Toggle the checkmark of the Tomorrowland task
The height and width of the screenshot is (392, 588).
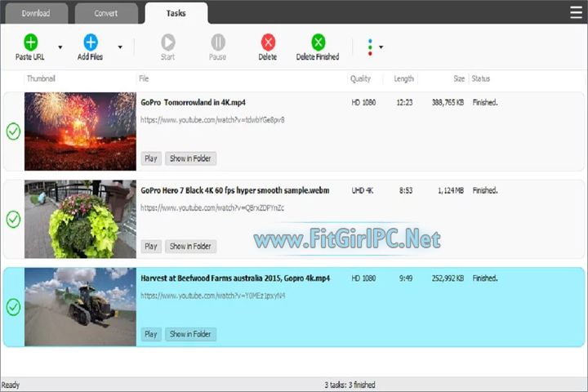(14, 131)
